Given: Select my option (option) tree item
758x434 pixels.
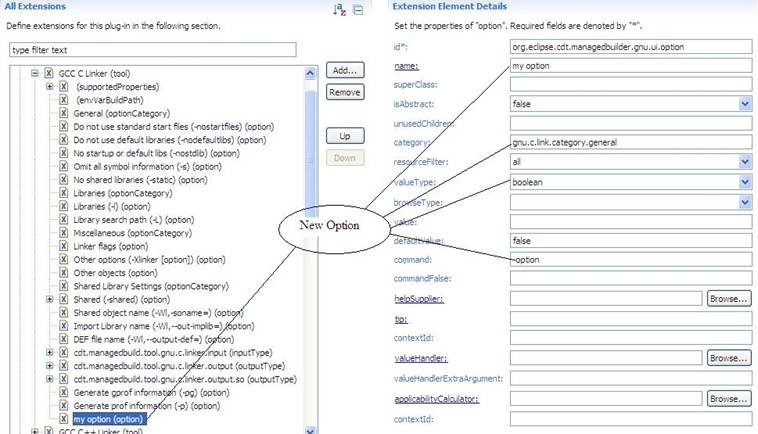Looking at the screenshot, I should (109, 419).
